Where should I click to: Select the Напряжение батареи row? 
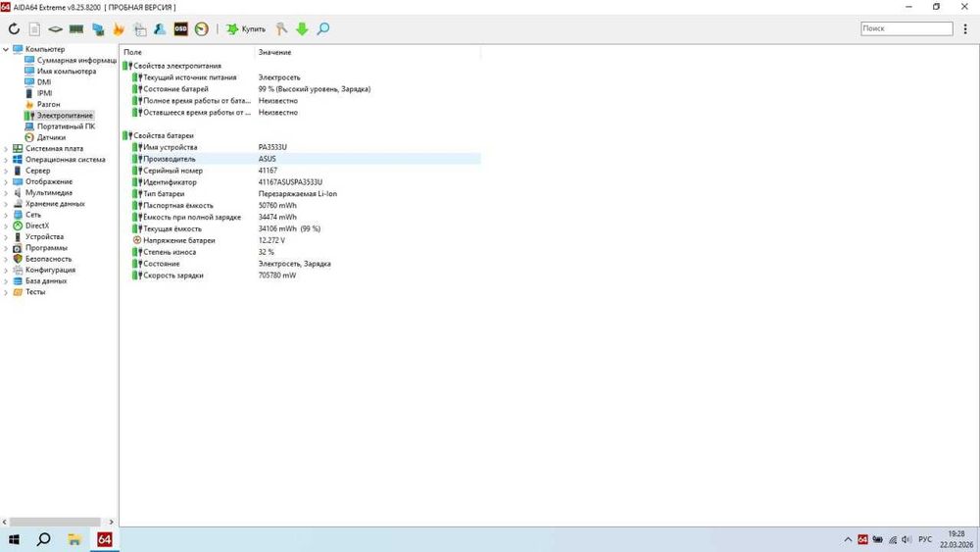(x=301, y=240)
